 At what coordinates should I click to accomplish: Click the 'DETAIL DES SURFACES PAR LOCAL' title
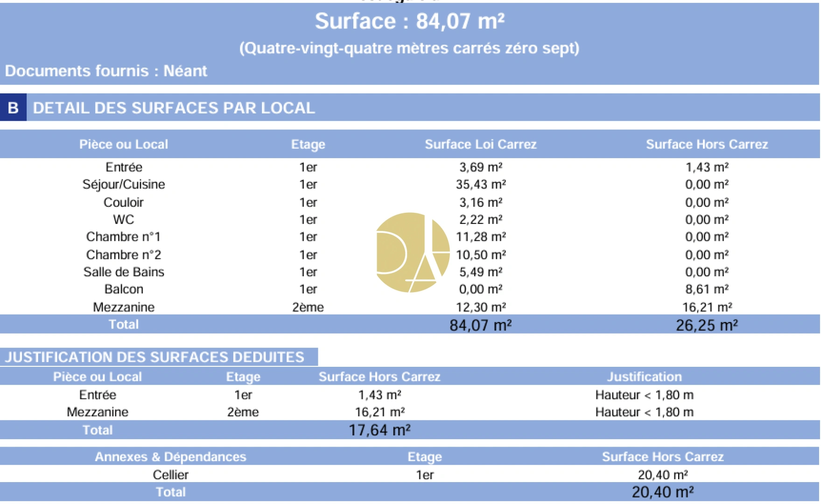click(x=174, y=108)
